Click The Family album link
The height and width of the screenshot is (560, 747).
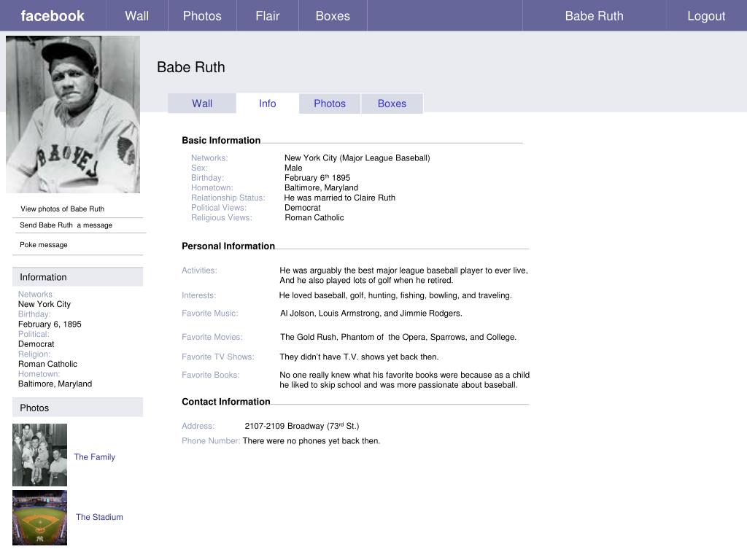pos(94,456)
